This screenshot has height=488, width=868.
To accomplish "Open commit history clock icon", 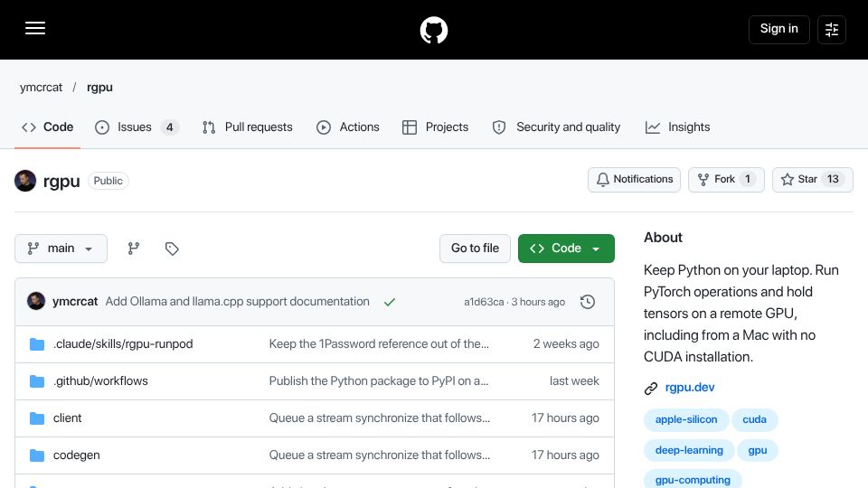I will point(588,302).
